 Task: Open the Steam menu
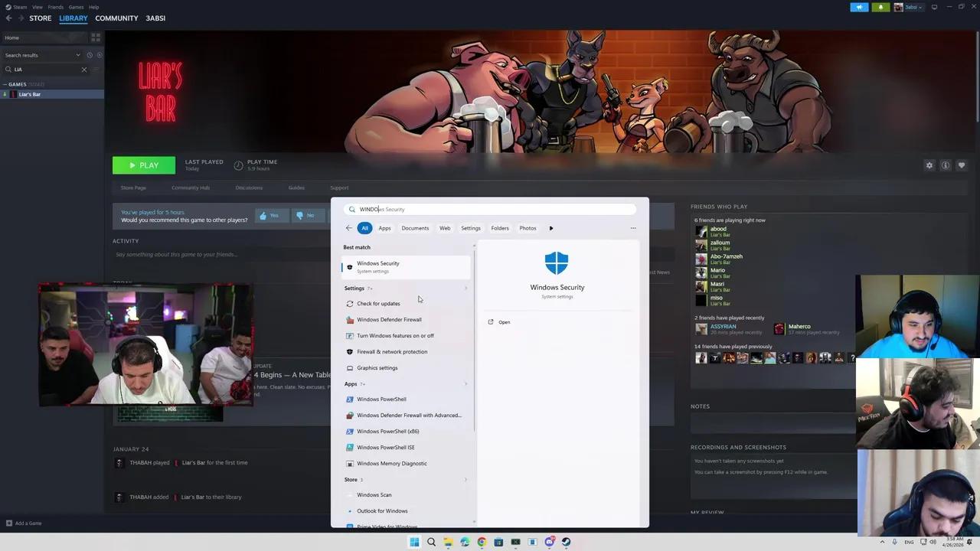click(17, 7)
